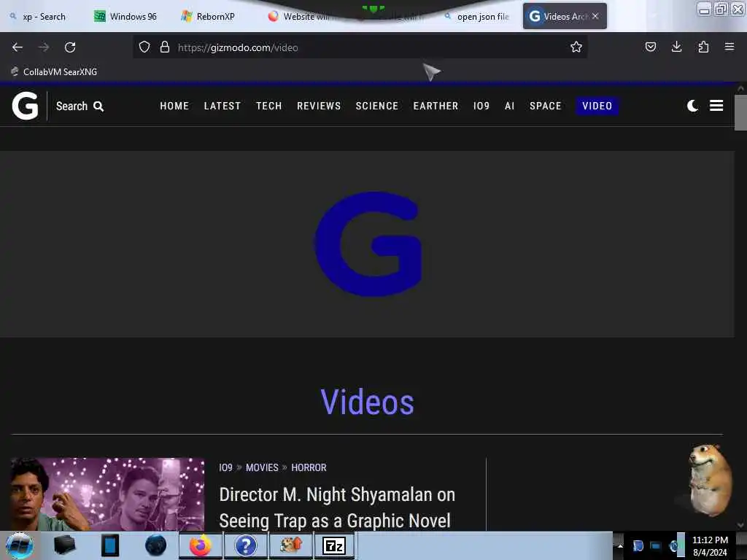Open the Firefox taskbar icon
Viewport: 747px width, 560px height.
pos(200,545)
